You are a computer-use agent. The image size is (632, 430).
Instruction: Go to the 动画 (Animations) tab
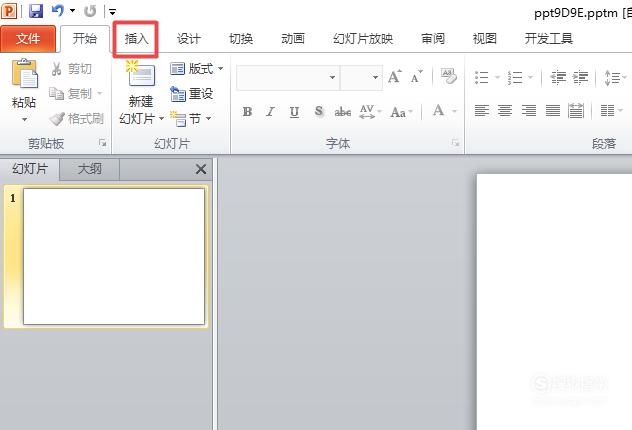click(x=293, y=39)
